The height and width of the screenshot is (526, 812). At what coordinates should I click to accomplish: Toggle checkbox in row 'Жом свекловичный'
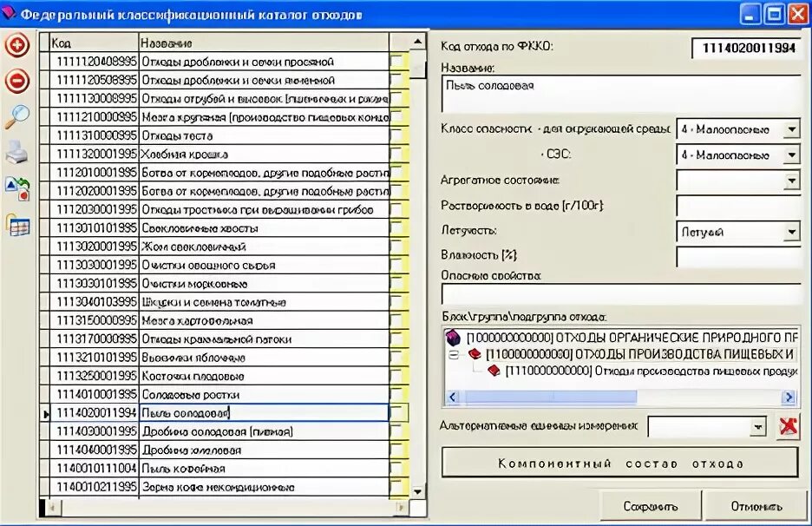(398, 247)
